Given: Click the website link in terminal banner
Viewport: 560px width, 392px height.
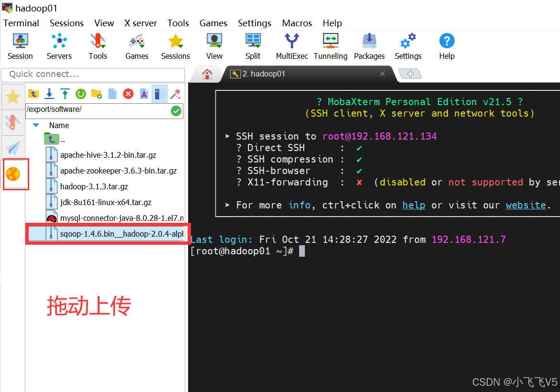Looking at the screenshot, I should click(x=526, y=205).
